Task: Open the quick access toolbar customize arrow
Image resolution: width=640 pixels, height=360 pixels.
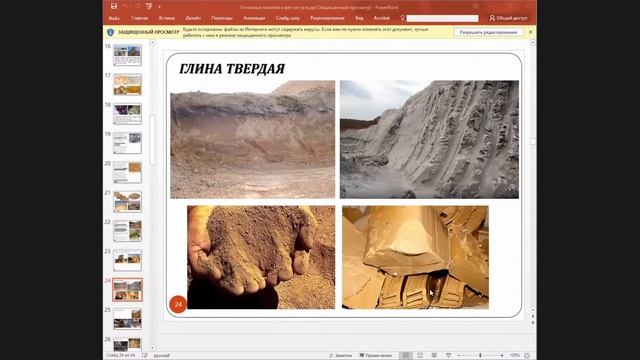Action: click(159, 7)
